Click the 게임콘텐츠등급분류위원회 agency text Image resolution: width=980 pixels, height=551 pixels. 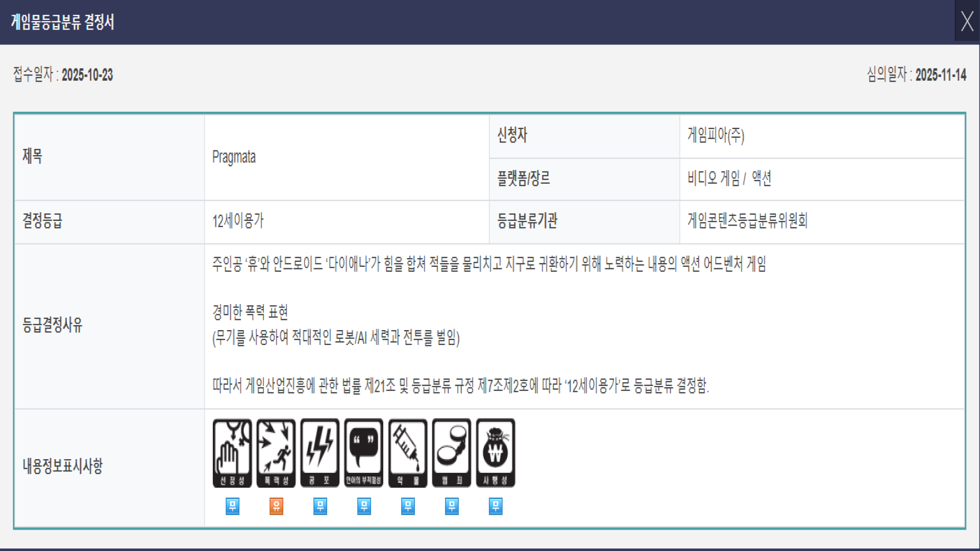click(747, 221)
